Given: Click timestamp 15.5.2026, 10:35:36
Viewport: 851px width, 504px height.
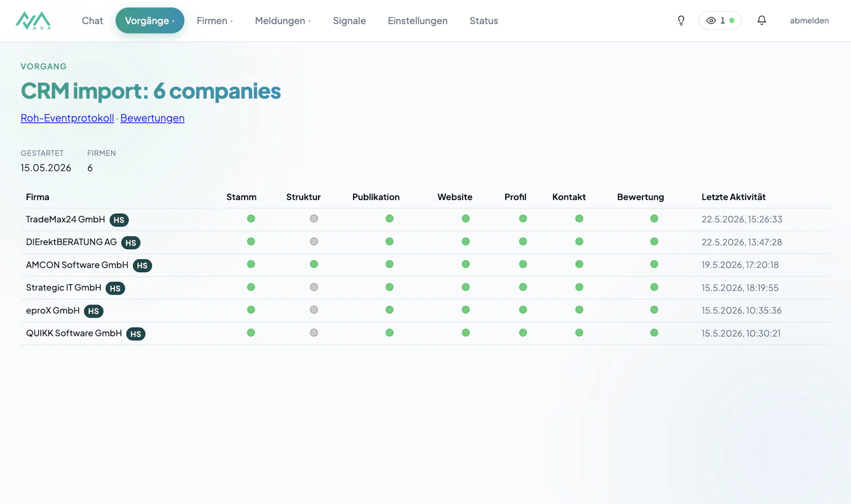Looking at the screenshot, I should coord(741,310).
